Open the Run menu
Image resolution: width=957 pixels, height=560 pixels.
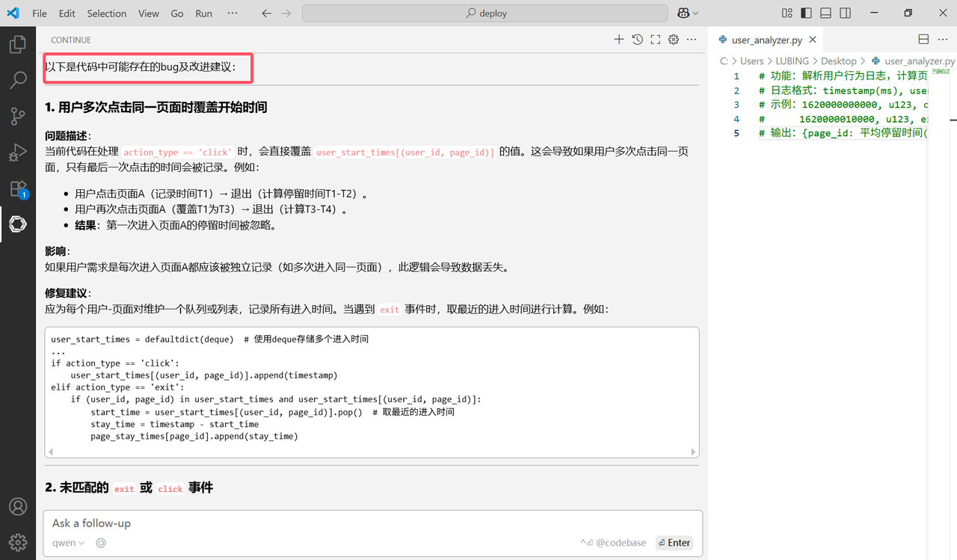pos(203,13)
